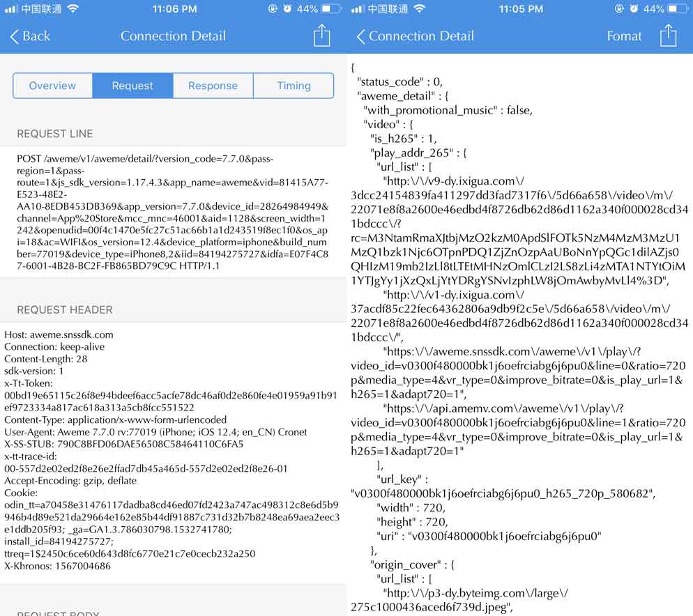Tap the Host: aweme.snssdk.com header line
The image size is (693, 616).
59,334
